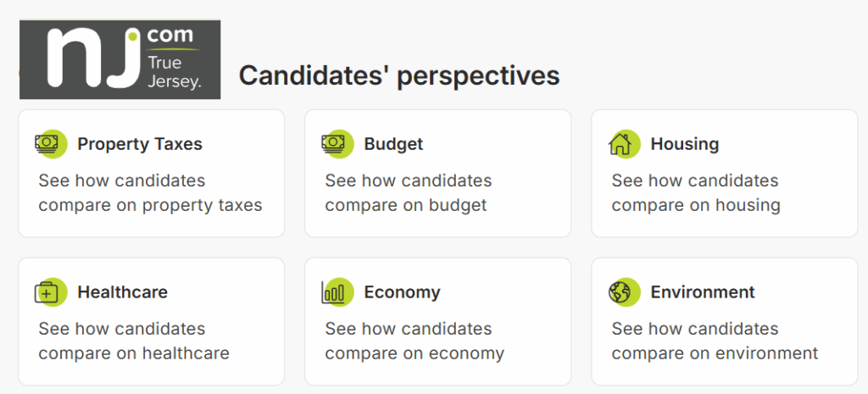Screen dimensions: 868x394
Task: Open the Healthcare heading
Action: 122,292
